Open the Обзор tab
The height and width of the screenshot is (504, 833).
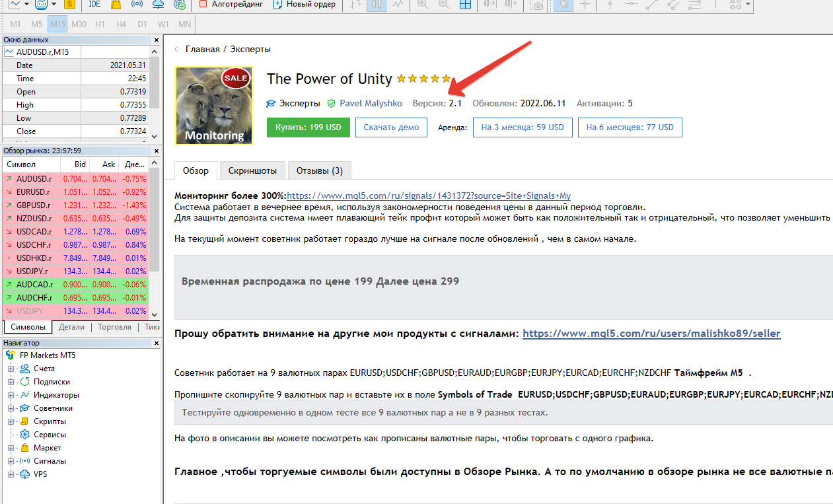196,170
